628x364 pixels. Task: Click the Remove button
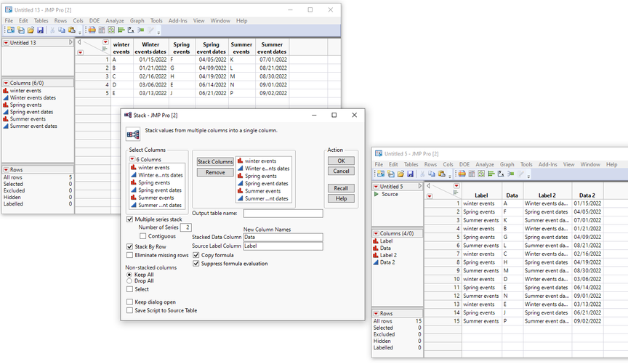tap(215, 172)
